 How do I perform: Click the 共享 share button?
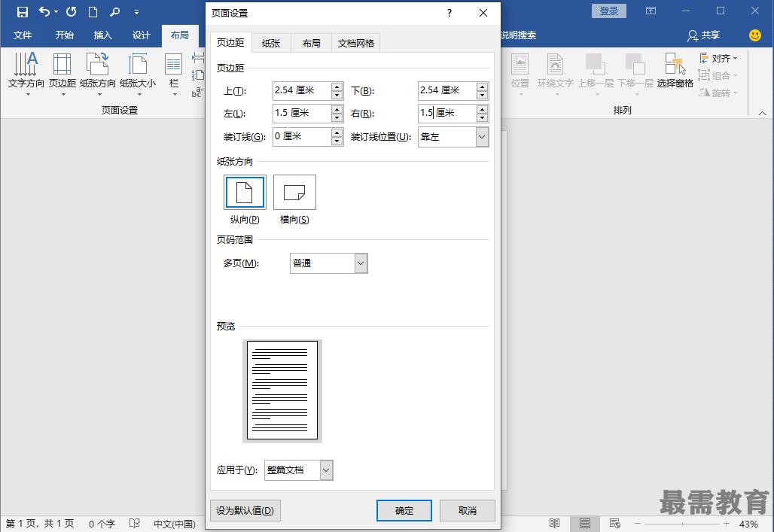click(703, 35)
